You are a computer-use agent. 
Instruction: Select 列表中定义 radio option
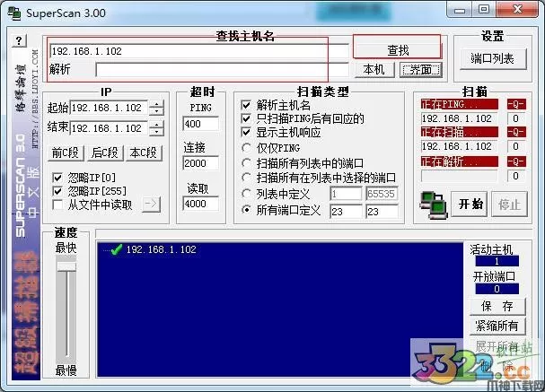tap(246, 194)
